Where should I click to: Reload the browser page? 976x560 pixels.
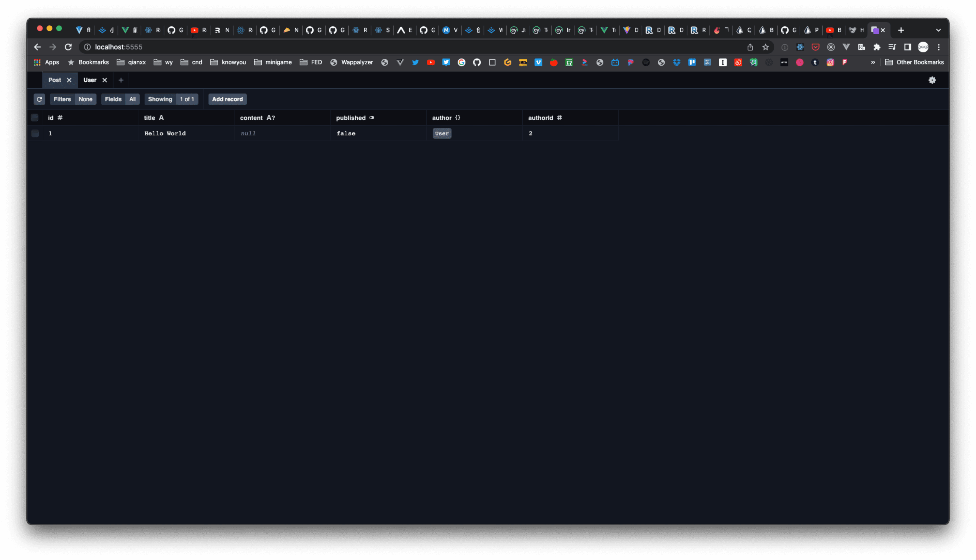pos(68,47)
